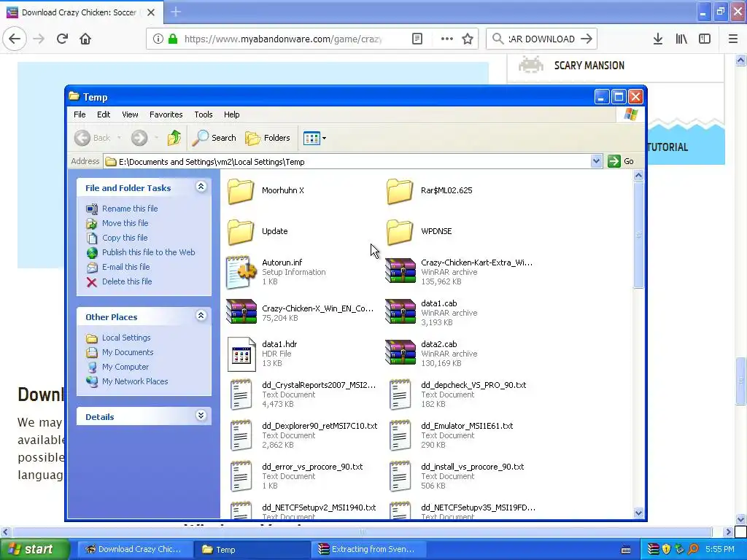Click Explorer file list scroll up arrow
Screen dimensions: 747x560
[638, 176]
